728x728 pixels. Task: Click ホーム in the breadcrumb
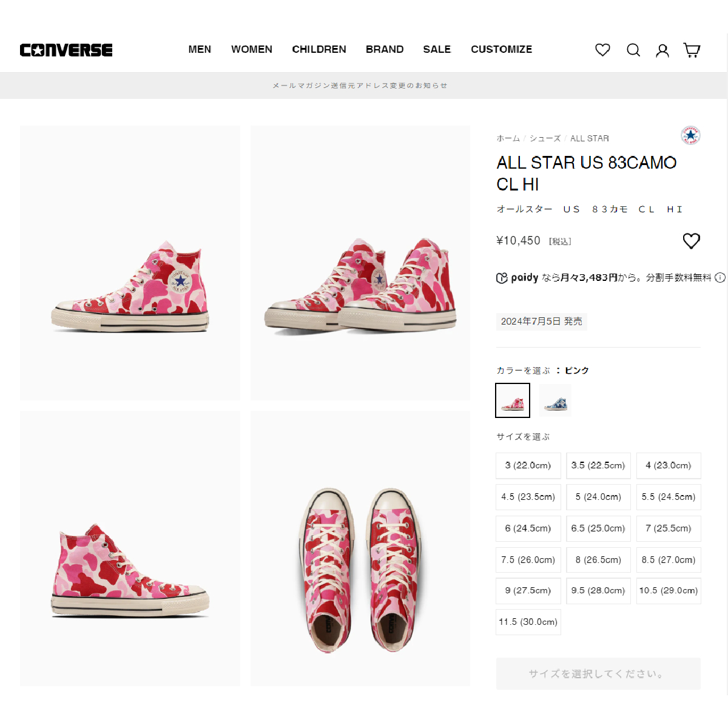507,138
